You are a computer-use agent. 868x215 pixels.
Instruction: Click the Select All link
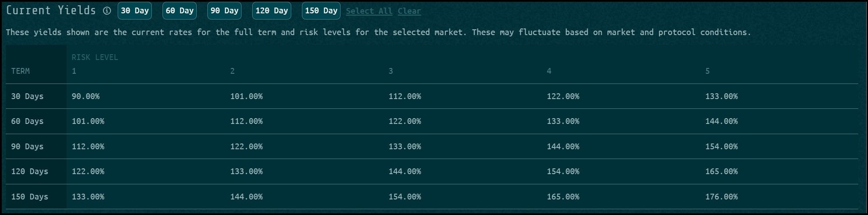click(x=369, y=11)
